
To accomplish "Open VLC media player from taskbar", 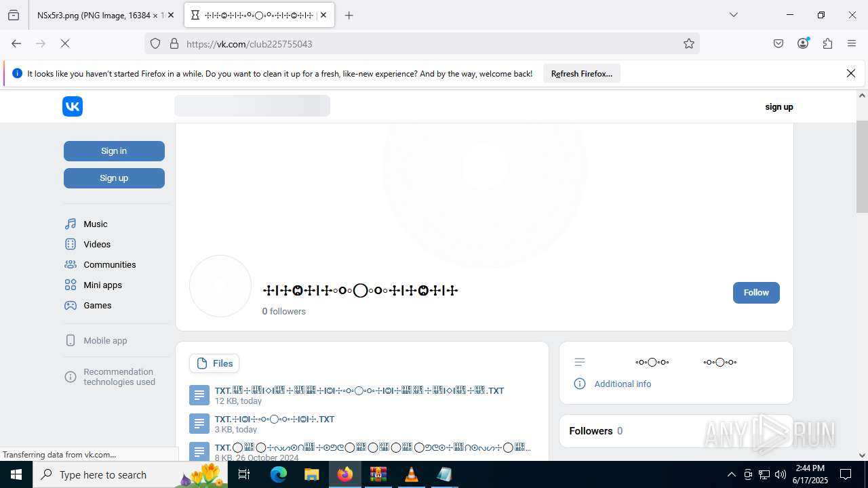I will point(411,474).
